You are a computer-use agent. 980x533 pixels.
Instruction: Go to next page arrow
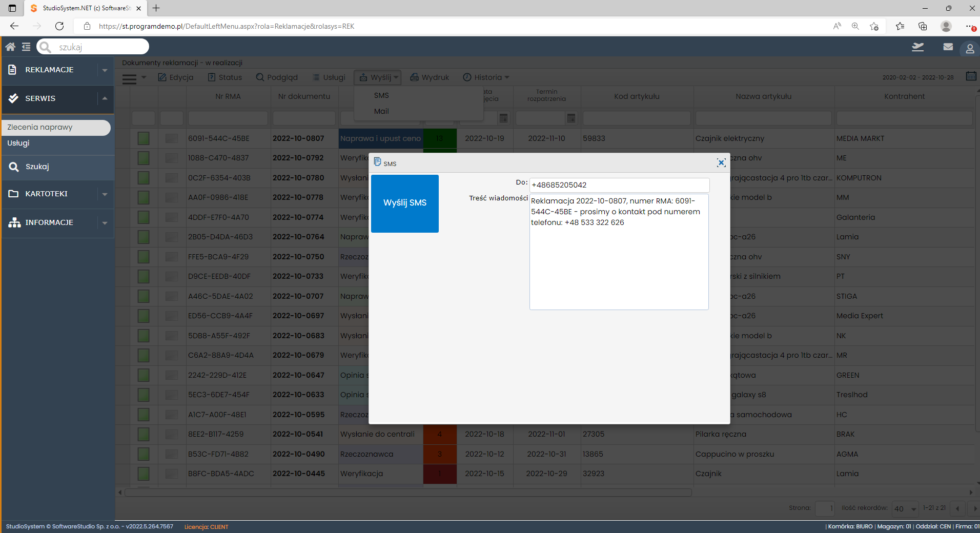click(x=975, y=508)
